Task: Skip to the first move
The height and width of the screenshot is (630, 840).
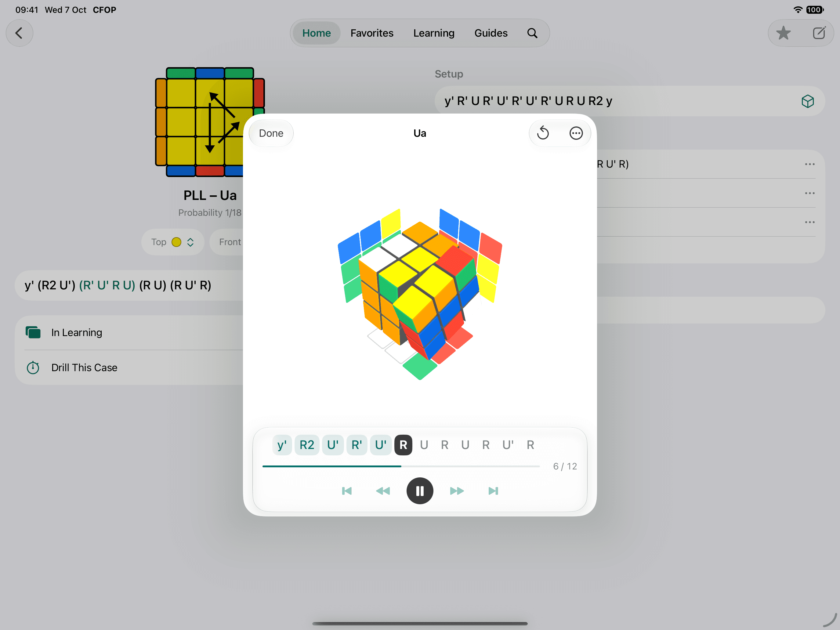Action: pos(347,491)
